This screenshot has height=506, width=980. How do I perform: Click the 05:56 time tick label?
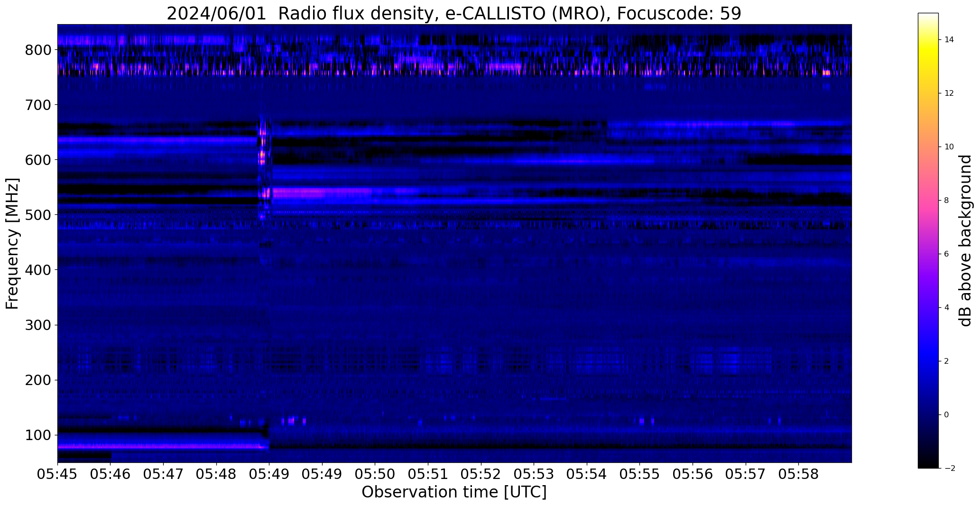(693, 475)
